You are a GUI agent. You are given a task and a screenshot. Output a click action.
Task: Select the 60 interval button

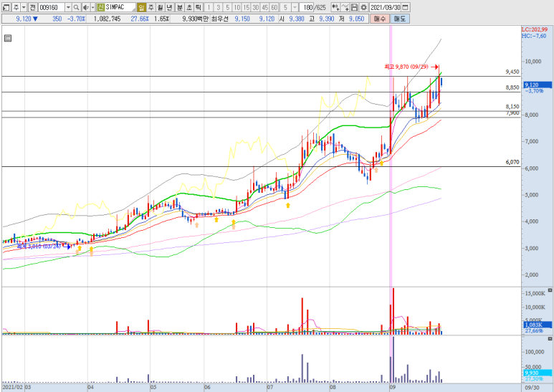click(x=274, y=7)
